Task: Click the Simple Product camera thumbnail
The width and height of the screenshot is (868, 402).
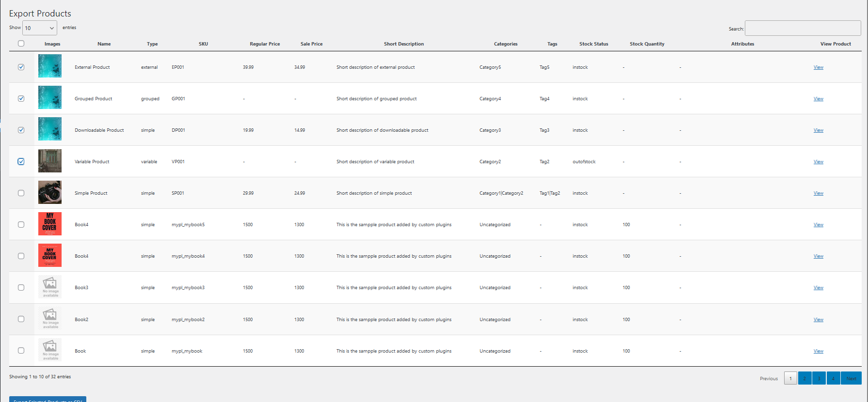Action: [50, 192]
